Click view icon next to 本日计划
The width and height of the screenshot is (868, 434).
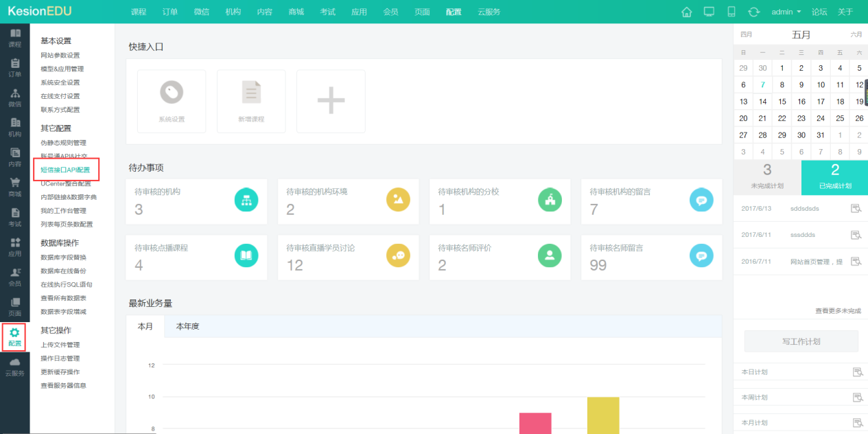856,372
